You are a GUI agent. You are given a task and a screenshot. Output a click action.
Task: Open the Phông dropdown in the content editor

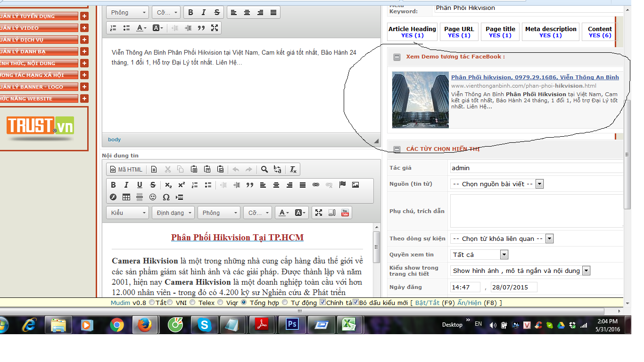(219, 213)
